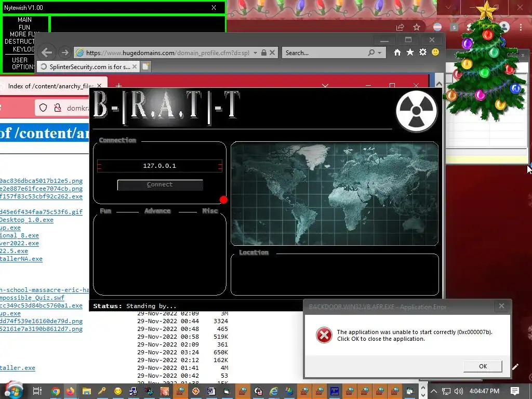Click the hugedomains.com address bar in IE
Viewport: 532px width, 399px height.
167,53
